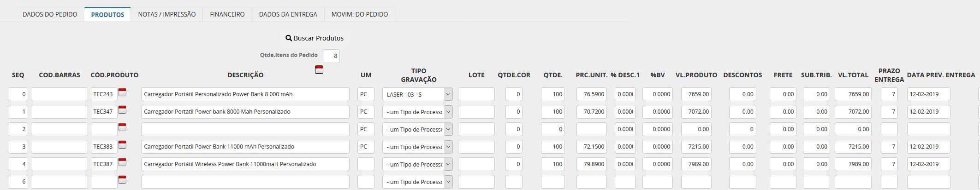Go to Notas / Impressão tab
Image resolution: width=980 pixels, height=190 pixels.
tap(167, 14)
